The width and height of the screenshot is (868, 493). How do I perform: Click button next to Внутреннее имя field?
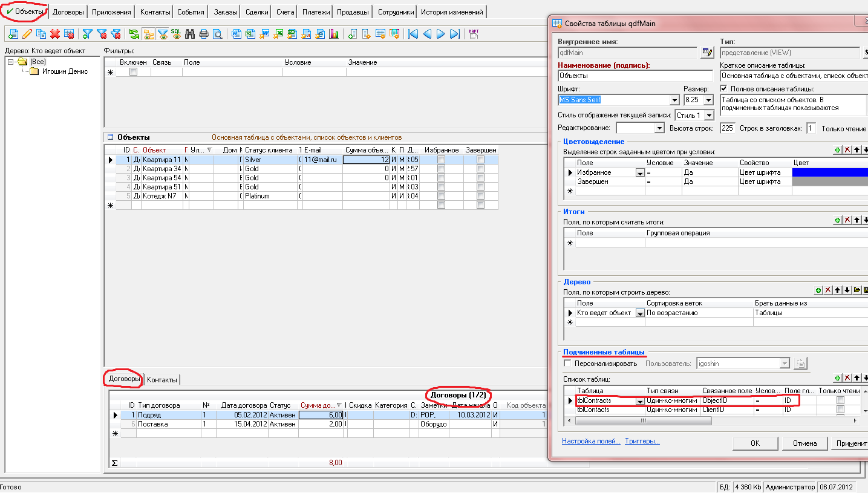tap(706, 53)
